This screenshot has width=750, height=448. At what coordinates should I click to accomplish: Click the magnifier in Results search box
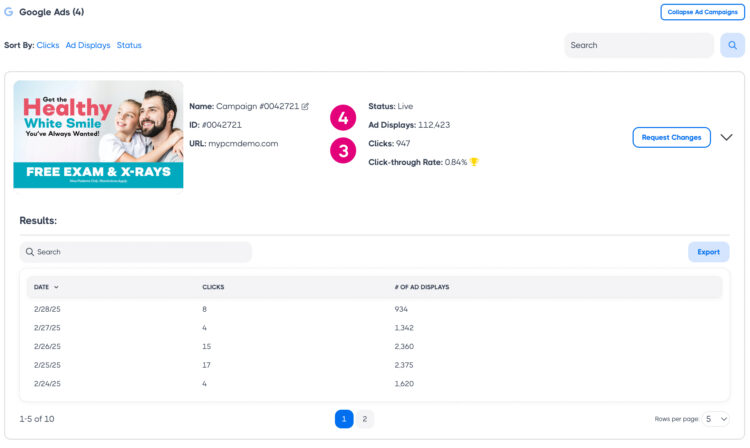(x=31, y=252)
